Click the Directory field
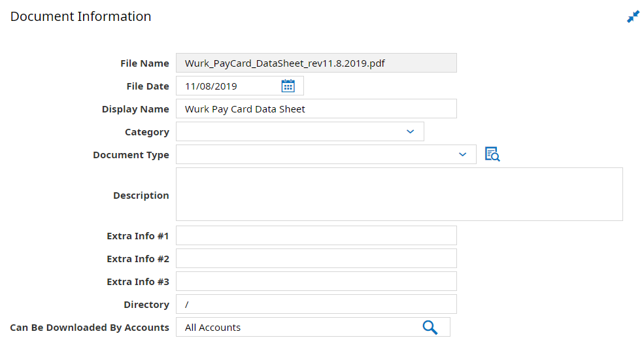 [x=316, y=304]
